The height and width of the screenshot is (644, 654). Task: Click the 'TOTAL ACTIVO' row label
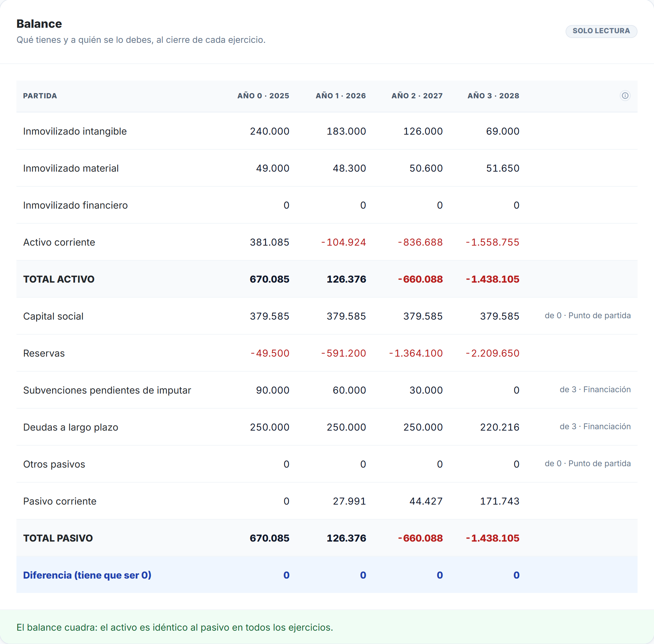59,279
